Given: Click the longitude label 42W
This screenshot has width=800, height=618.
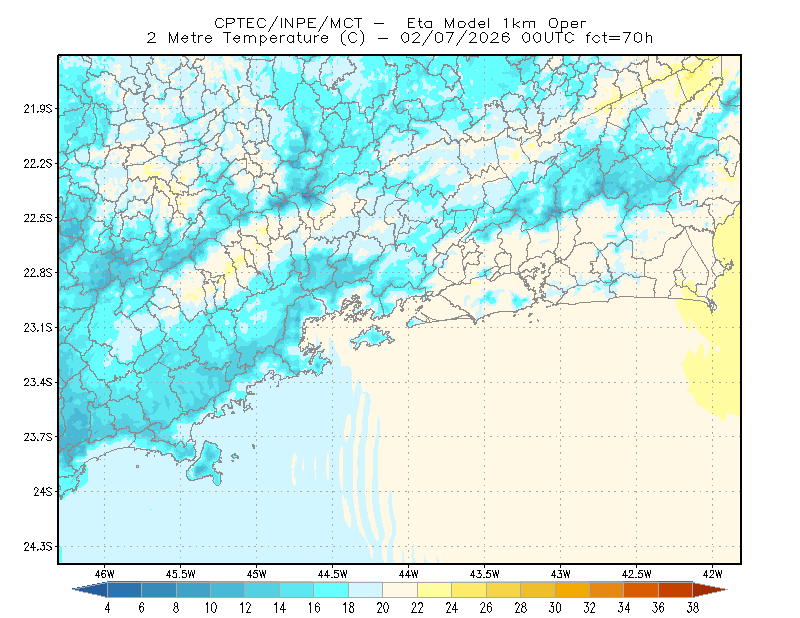Looking at the screenshot, I should click(713, 574).
